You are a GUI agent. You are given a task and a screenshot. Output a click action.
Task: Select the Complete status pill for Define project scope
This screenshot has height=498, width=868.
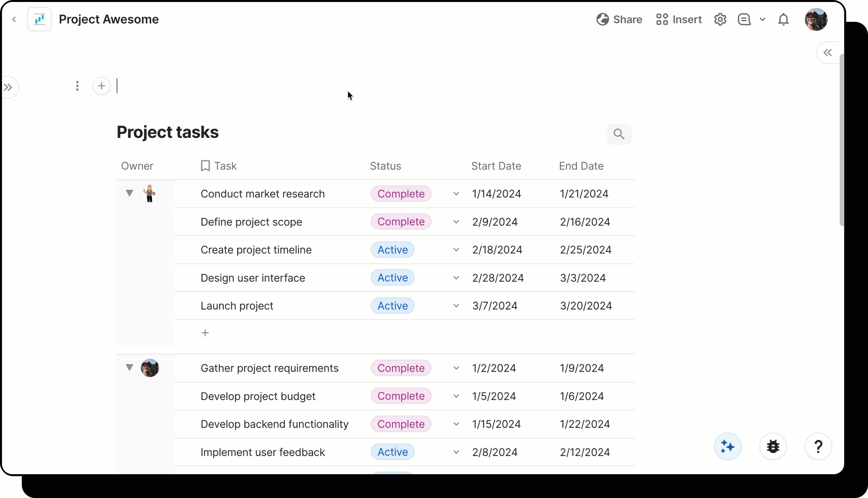tap(401, 222)
